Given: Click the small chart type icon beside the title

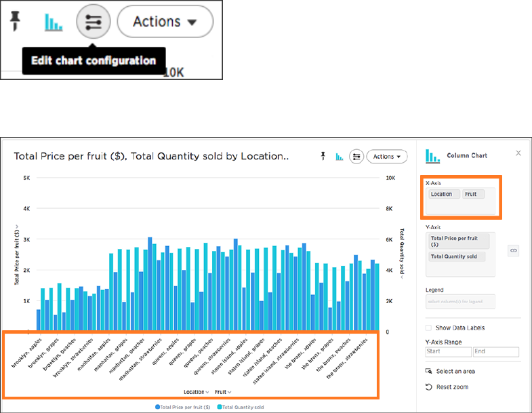Looking at the screenshot, I should (340, 157).
